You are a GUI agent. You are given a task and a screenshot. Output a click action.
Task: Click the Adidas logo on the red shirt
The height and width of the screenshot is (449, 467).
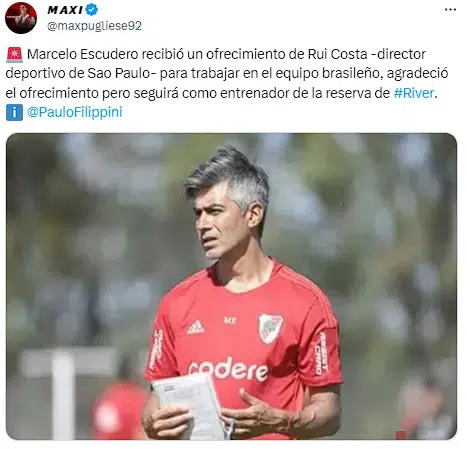(196, 327)
